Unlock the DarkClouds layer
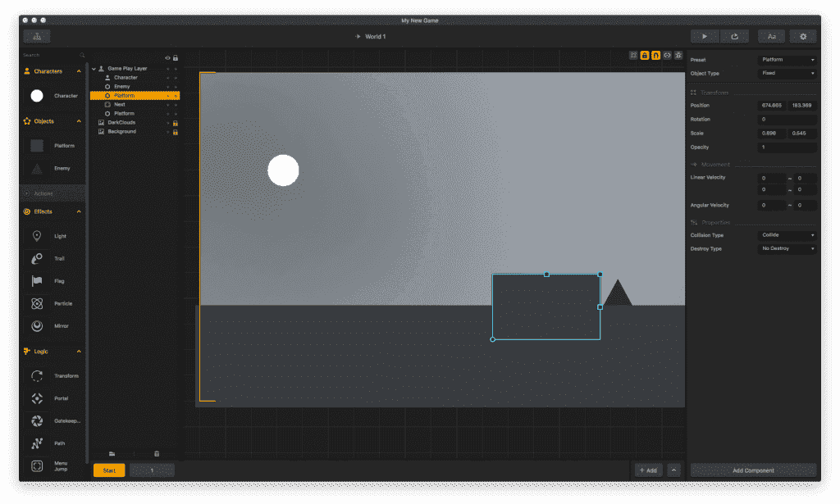The height and width of the screenshot is (504, 840). (176, 123)
